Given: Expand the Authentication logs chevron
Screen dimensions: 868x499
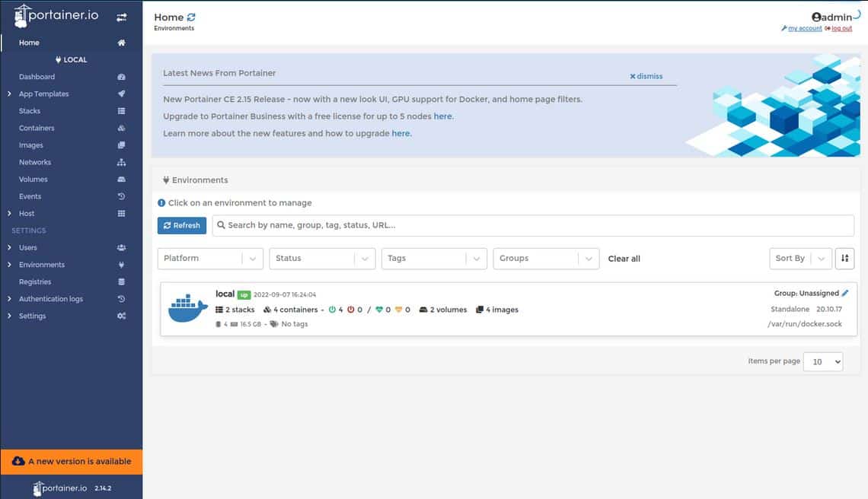Looking at the screenshot, I should click(x=9, y=299).
